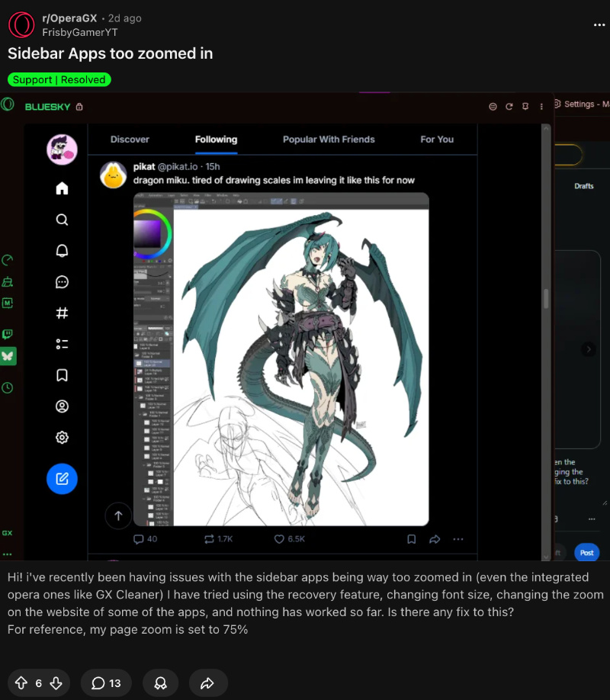
Task: Visit FrisbyGamerYT's profile
Action: [x=80, y=33]
